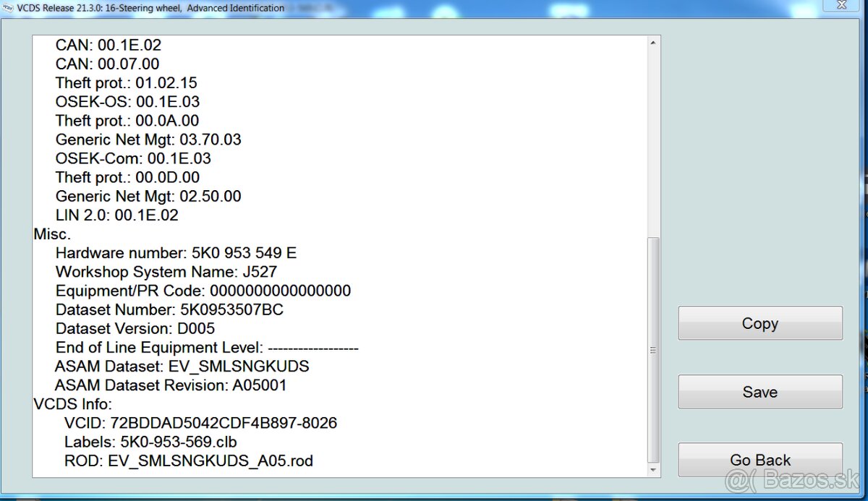868x501 pixels.
Task: Click the Copy button
Action: (760, 323)
